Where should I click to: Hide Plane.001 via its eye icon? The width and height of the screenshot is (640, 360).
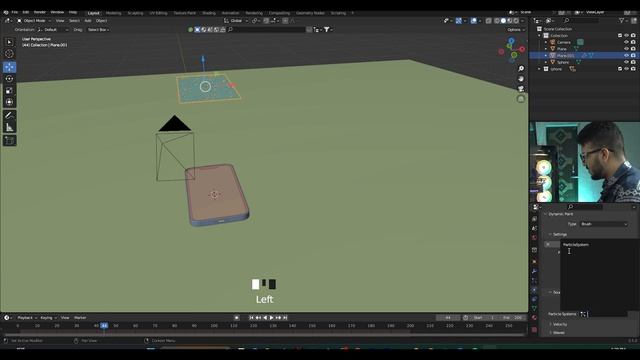click(x=627, y=55)
